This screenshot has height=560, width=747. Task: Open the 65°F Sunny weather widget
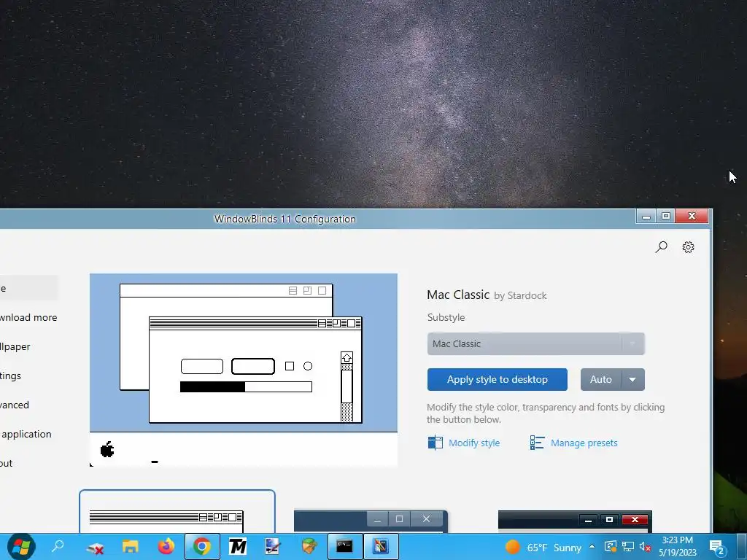[x=543, y=547]
